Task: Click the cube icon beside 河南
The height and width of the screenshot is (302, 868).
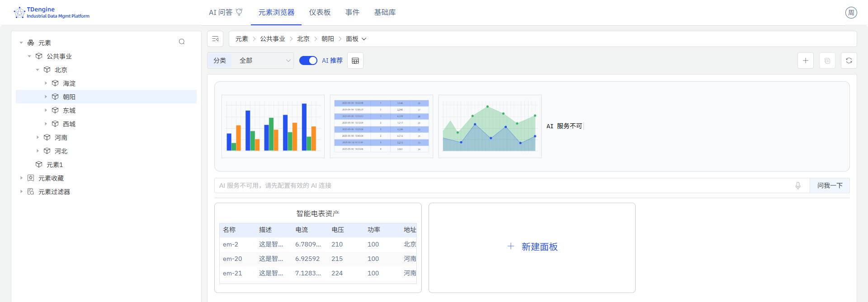Action: 47,137
